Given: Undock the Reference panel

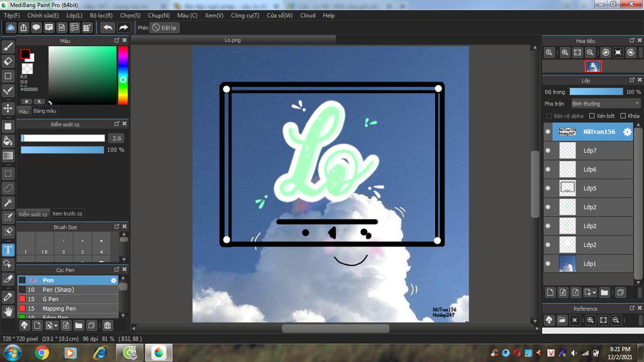Looking at the screenshot, I should 631,308.
